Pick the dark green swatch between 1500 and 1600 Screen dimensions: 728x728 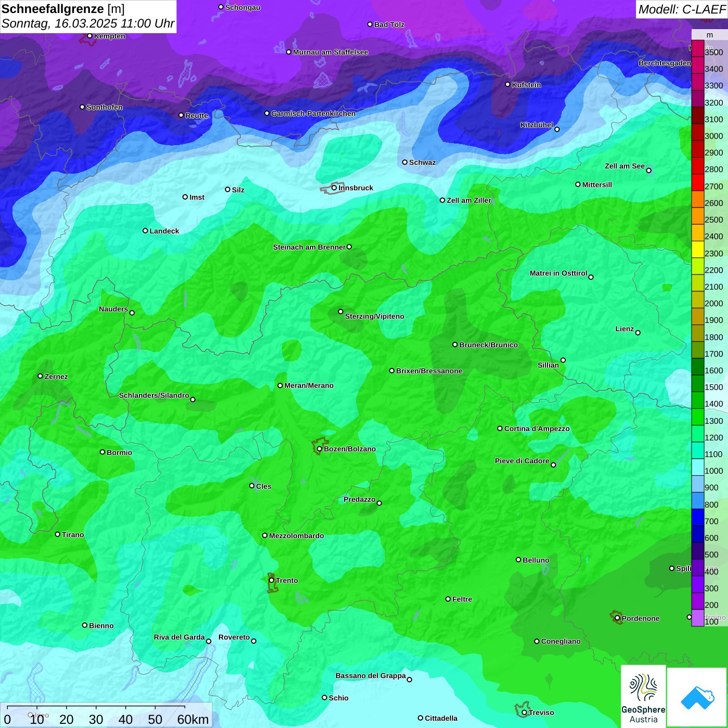pyautogui.click(x=698, y=383)
